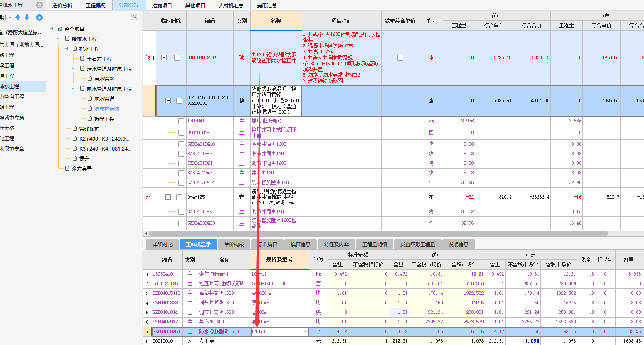This screenshot has height=345, width=644.
Task: Click the document icon beside 管线保护
Action: pyautogui.click(x=75, y=129)
